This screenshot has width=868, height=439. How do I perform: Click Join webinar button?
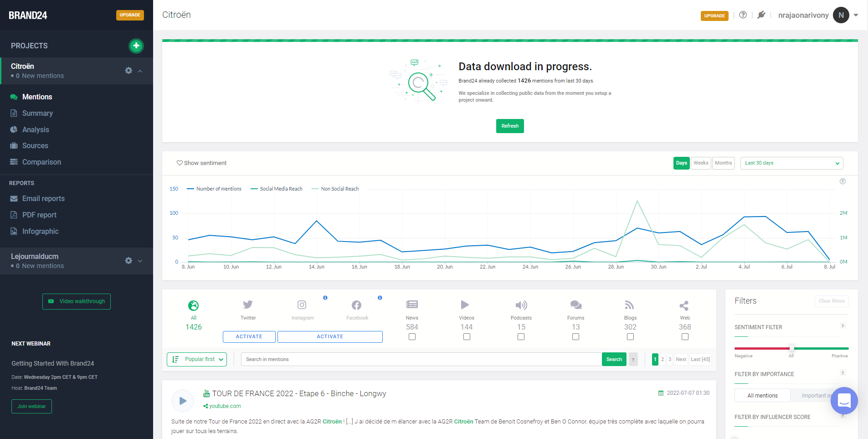pos(31,406)
